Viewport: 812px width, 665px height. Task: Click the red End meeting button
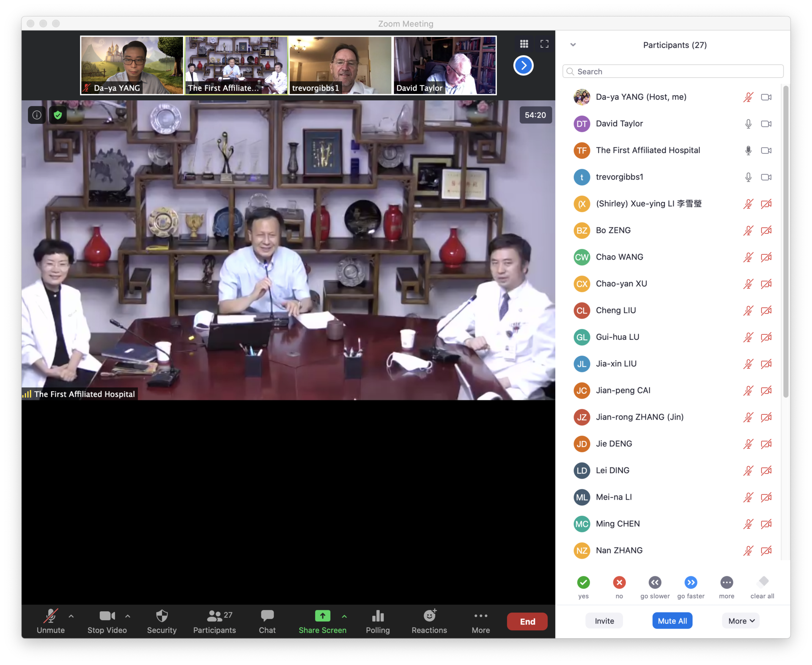point(527,621)
